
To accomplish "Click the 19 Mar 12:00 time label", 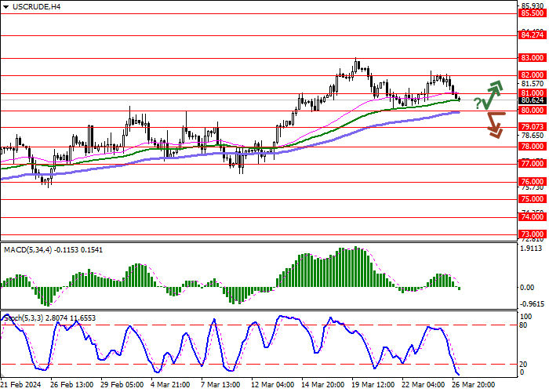I will [x=373, y=385].
